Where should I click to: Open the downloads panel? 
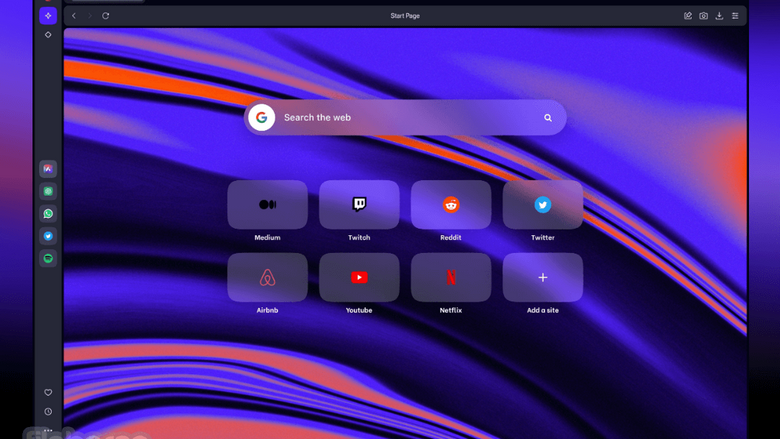(719, 16)
